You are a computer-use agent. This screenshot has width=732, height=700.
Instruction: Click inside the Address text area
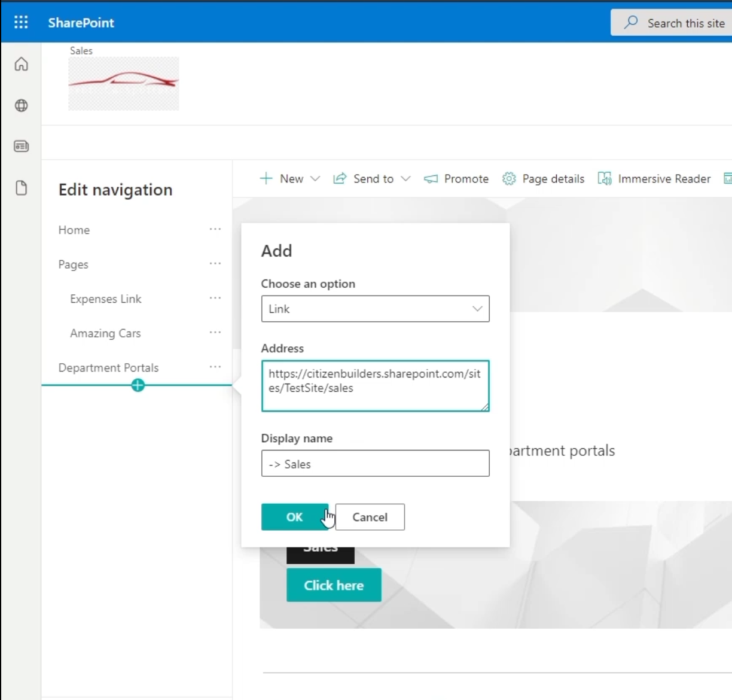click(x=375, y=386)
